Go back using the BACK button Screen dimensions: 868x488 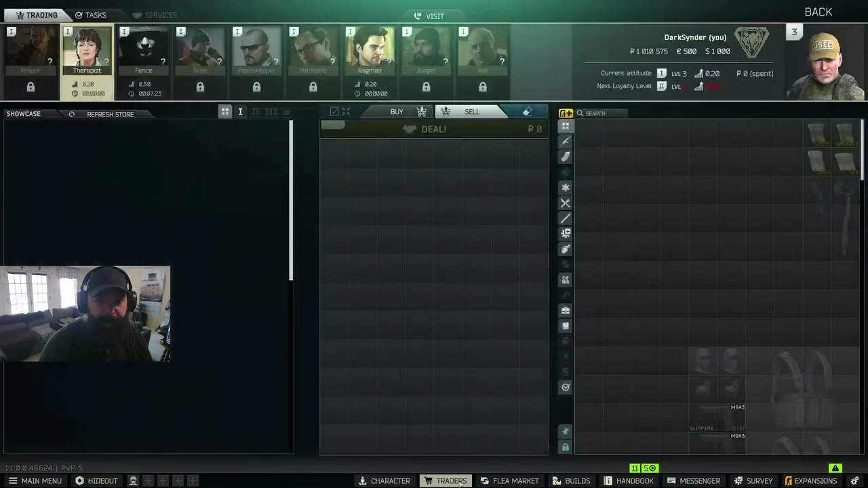coord(818,12)
